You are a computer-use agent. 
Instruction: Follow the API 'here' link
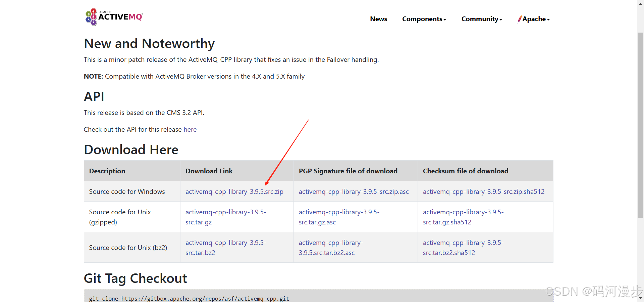190,129
